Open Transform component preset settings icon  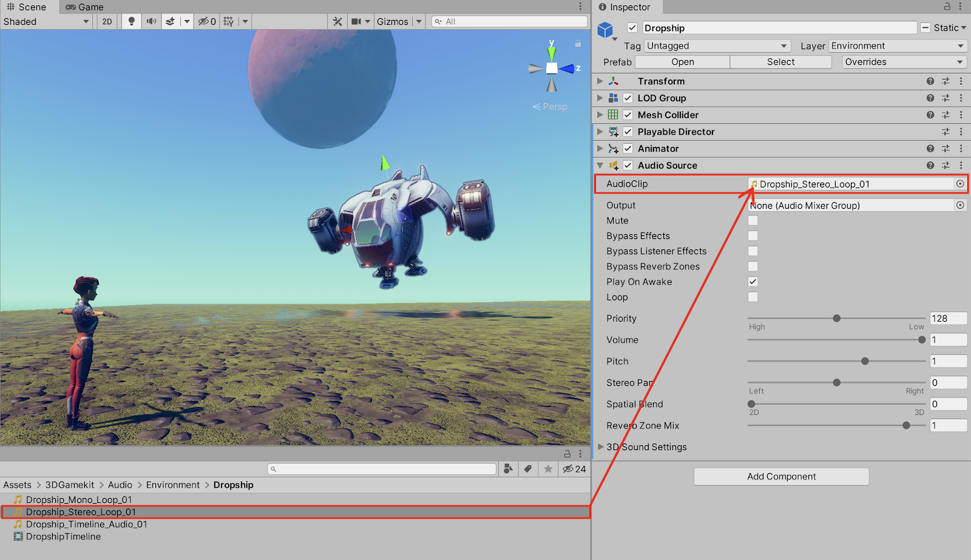click(946, 81)
